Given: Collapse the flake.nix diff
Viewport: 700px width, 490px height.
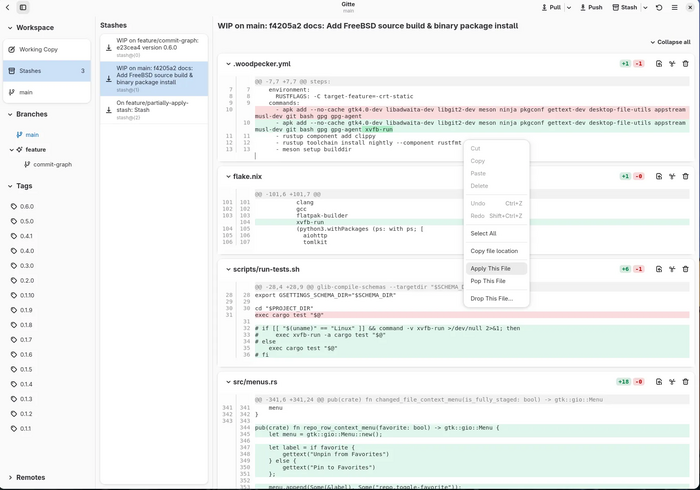Looking at the screenshot, I should (x=228, y=177).
